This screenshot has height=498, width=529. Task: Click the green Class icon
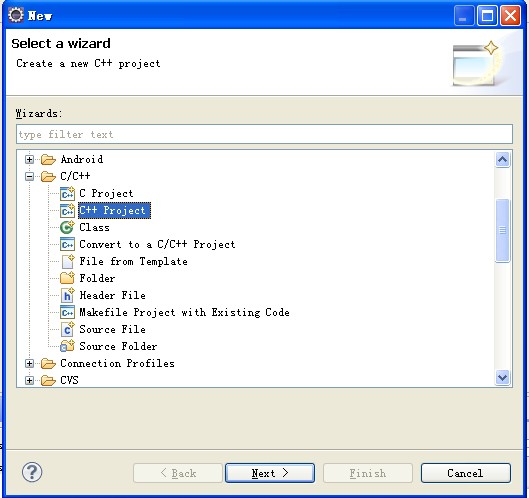click(67, 227)
